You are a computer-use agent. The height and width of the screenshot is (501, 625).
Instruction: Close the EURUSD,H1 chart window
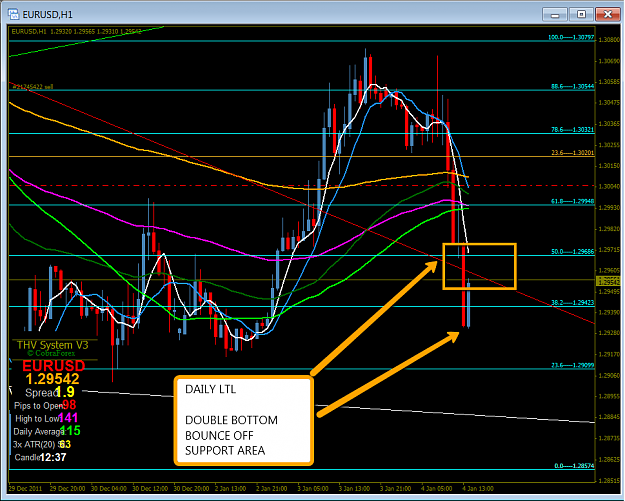[x=607, y=15]
